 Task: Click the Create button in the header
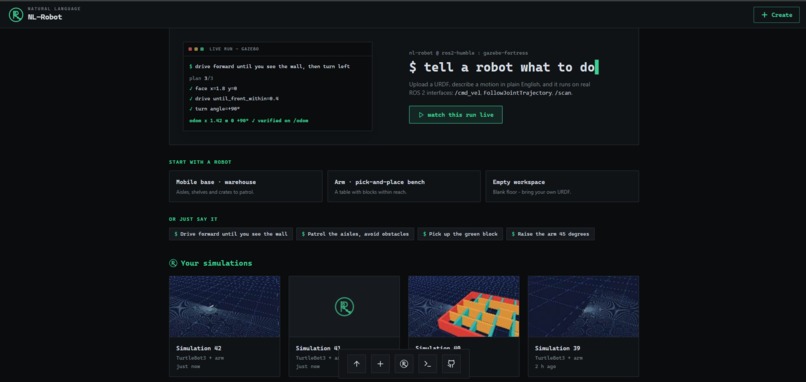point(776,15)
